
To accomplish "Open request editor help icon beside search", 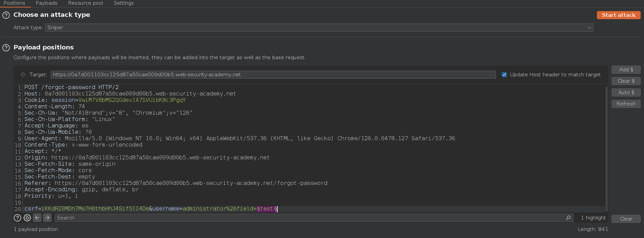I will pos(17,218).
